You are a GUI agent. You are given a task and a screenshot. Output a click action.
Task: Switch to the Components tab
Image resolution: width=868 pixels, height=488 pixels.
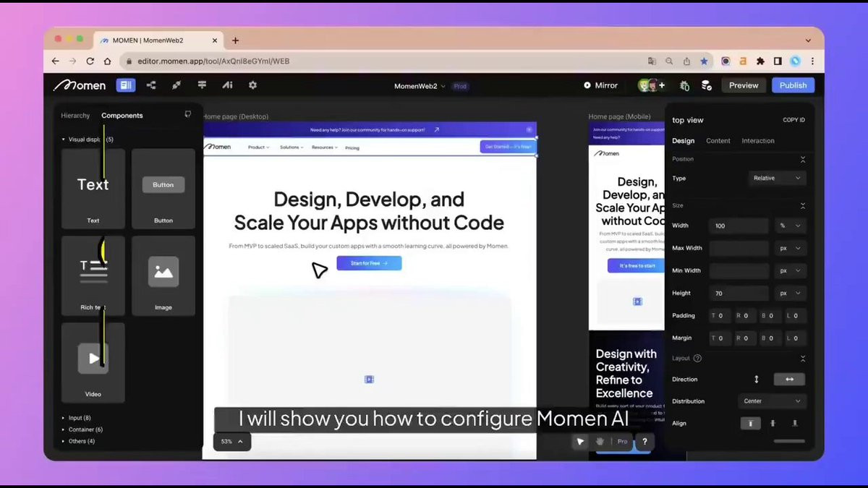coord(122,116)
